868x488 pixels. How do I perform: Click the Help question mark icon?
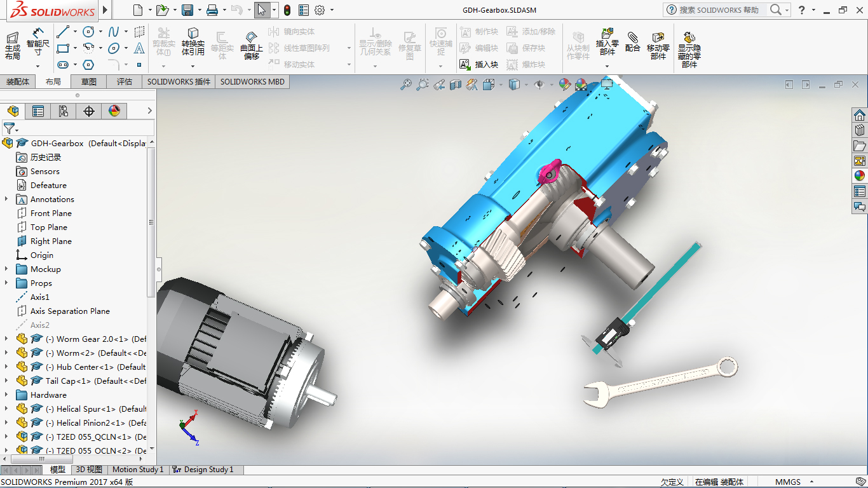point(801,10)
